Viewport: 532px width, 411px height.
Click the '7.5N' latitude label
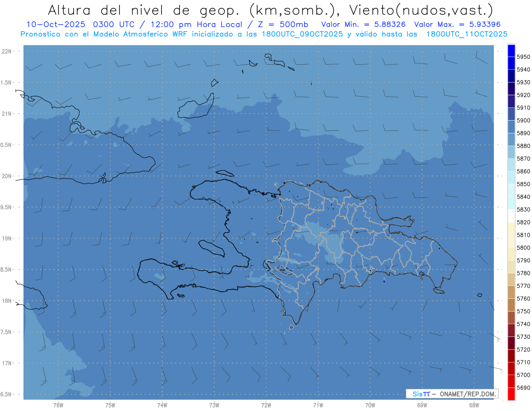(x=6, y=332)
